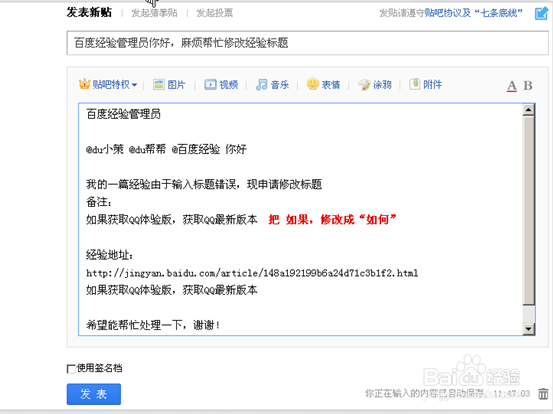
Task: Click the editor vertical scrollbar thumb
Action: click(x=528, y=210)
